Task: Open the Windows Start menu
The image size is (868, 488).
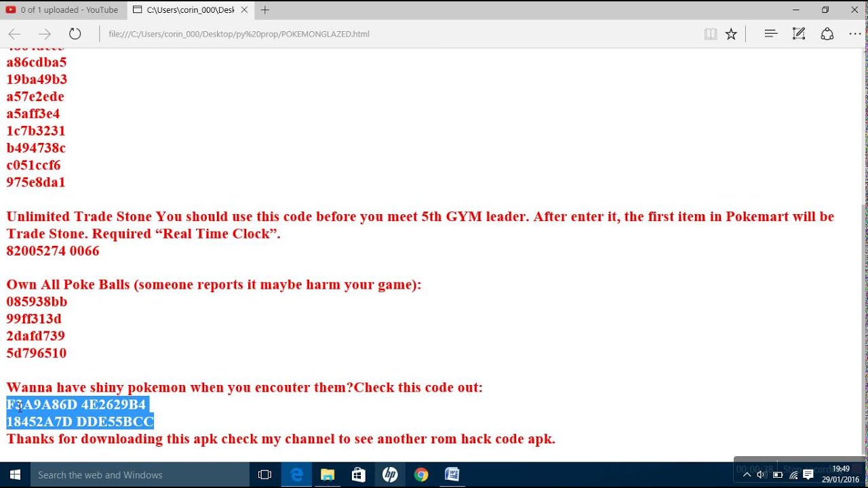Action: [16, 475]
